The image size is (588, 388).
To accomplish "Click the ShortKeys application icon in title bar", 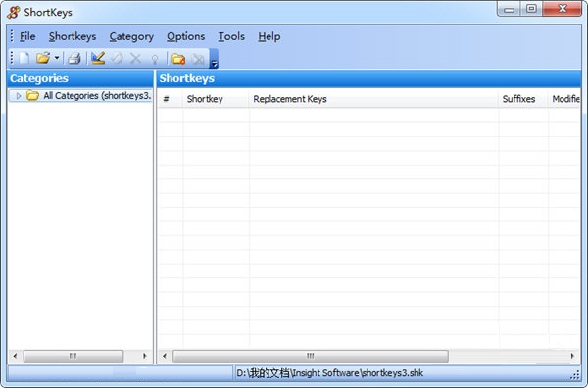I will click(13, 12).
